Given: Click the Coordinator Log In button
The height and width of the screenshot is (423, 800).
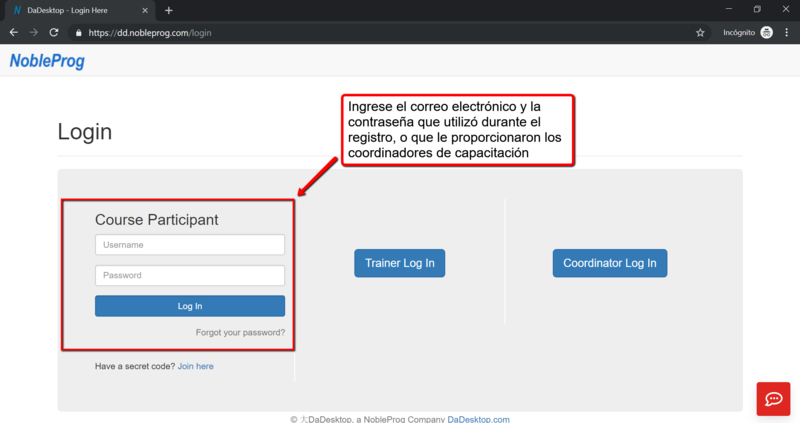Looking at the screenshot, I should [609, 263].
